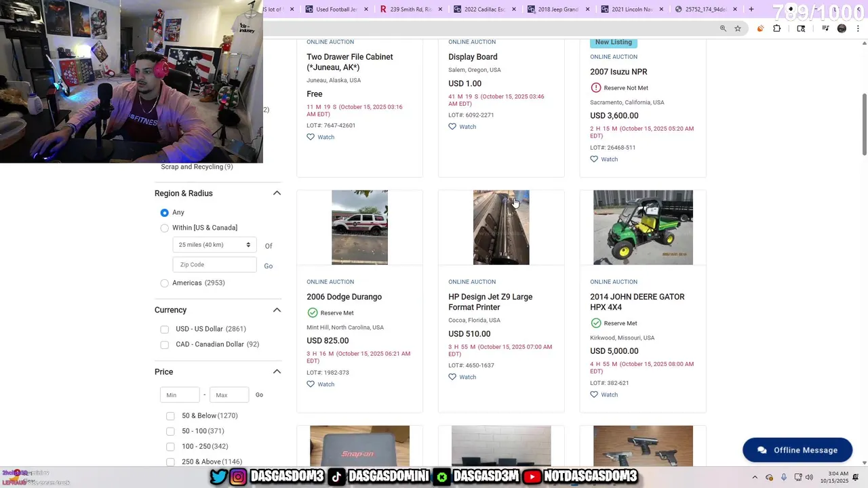This screenshot has width=868, height=488.
Task: Click the Max price input field
Action: (x=229, y=394)
